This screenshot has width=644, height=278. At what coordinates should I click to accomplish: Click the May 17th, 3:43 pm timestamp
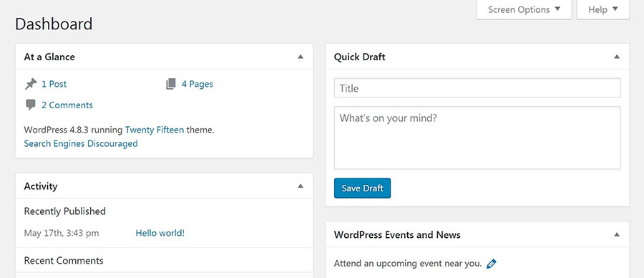coord(62,233)
